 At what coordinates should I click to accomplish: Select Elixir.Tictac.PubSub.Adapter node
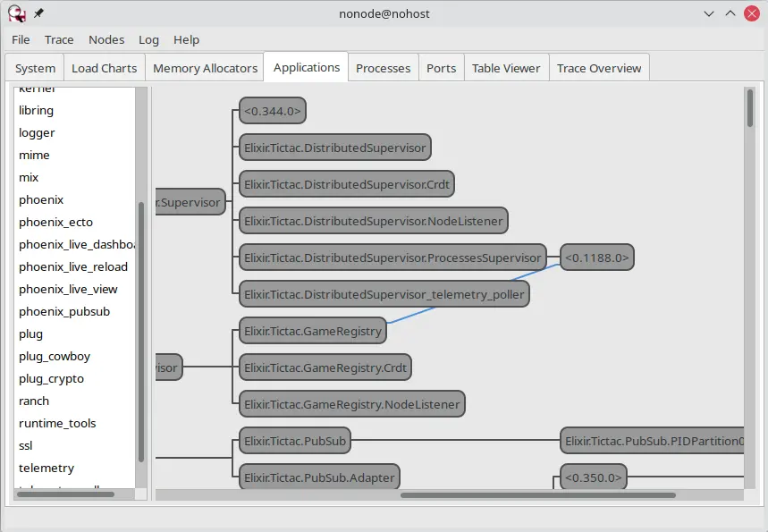319,477
